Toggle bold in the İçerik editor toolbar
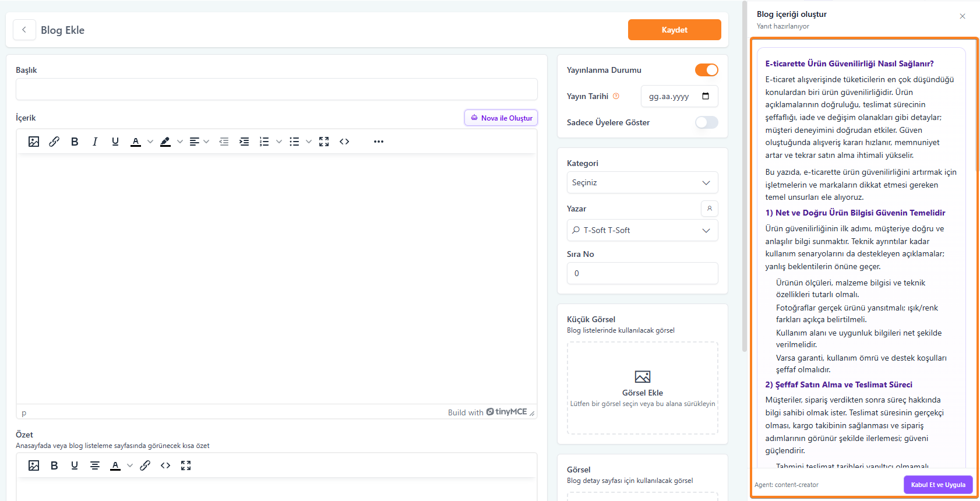 click(x=75, y=142)
